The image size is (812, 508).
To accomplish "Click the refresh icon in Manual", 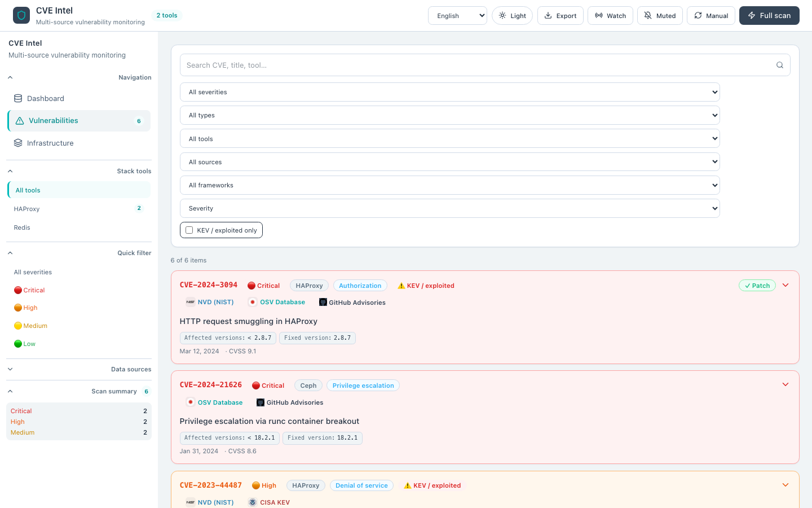I will [x=698, y=15].
